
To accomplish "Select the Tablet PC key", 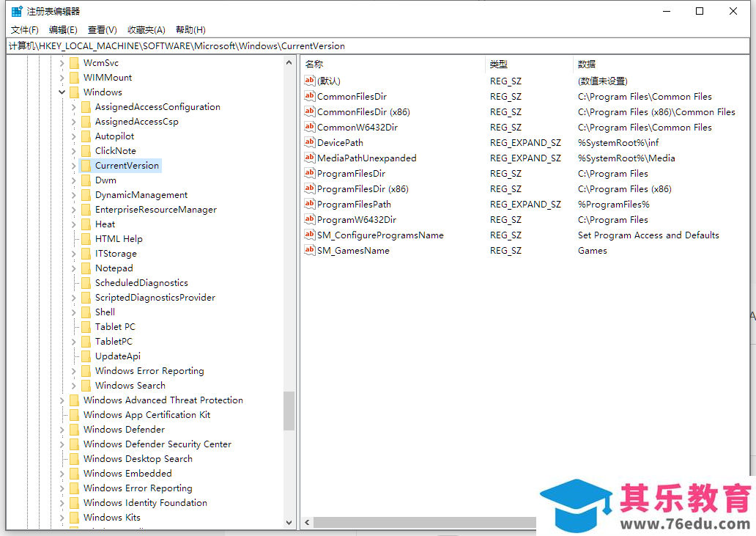I will [115, 326].
